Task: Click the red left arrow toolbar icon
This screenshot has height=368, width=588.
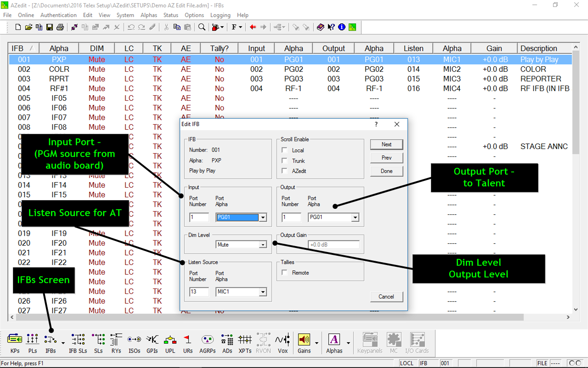Action: (x=253, y=27)
